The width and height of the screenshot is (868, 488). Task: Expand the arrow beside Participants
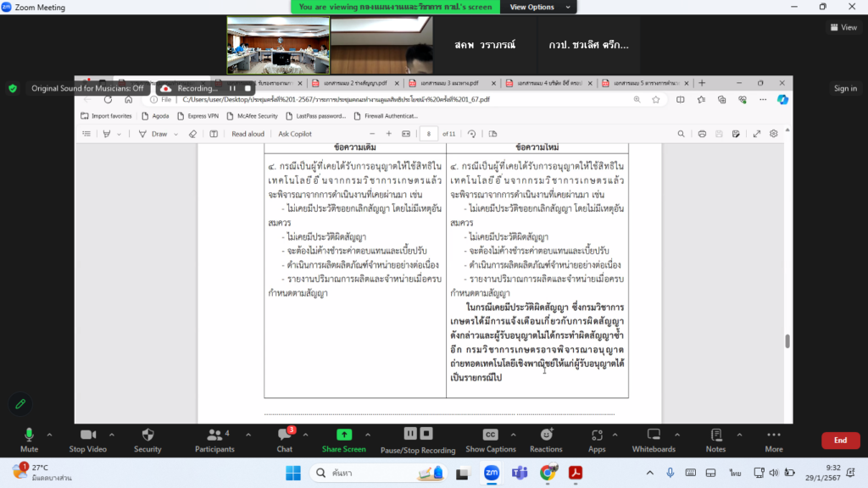(248, 435)
